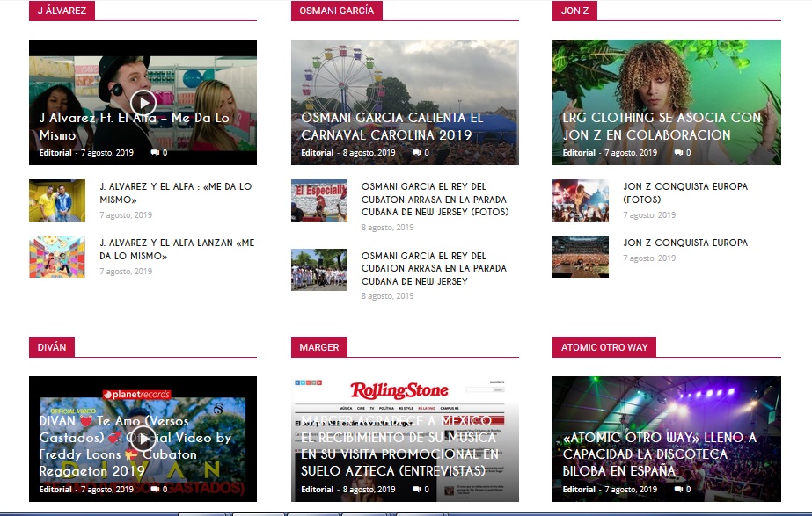The image size is (812, 516).
Task: Click thumbnail of J. Alvarez y El Alfa yellow room
Action: click(57, 200)
